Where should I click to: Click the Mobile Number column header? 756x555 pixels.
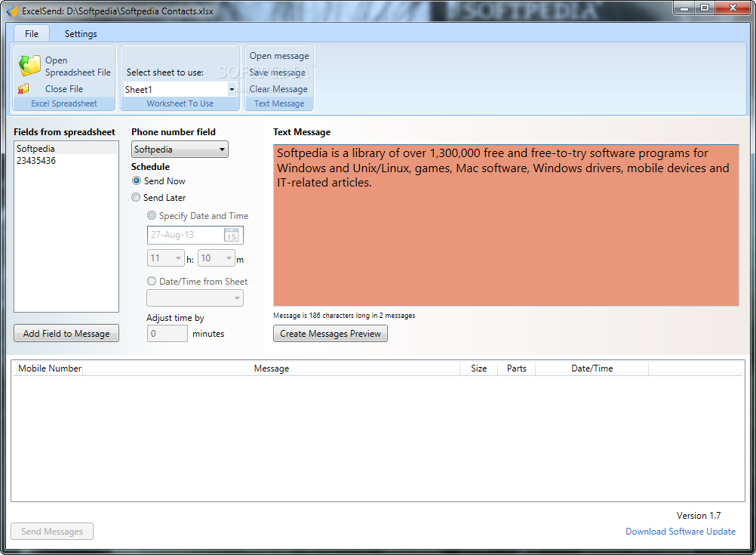50,368
